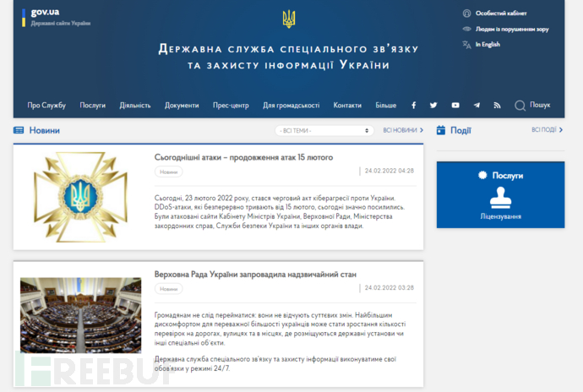Click the Події section heading
Screen dimensions: 583x392
pyautogui.click(x=460, y=131)
